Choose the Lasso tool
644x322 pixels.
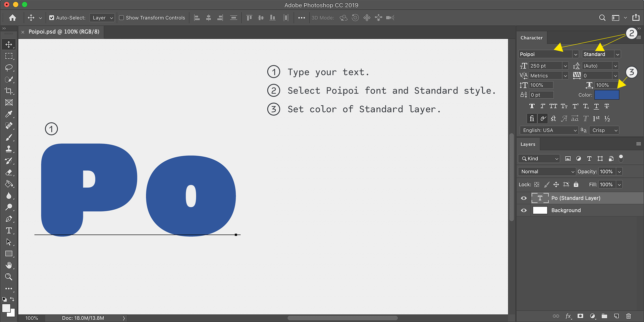tap(9, 68)
